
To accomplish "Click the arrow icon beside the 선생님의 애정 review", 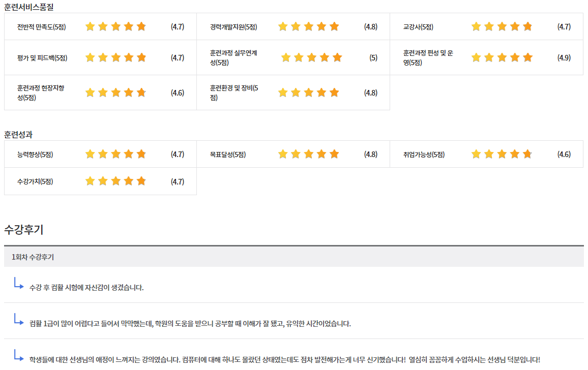I will [x=19, y=356].
